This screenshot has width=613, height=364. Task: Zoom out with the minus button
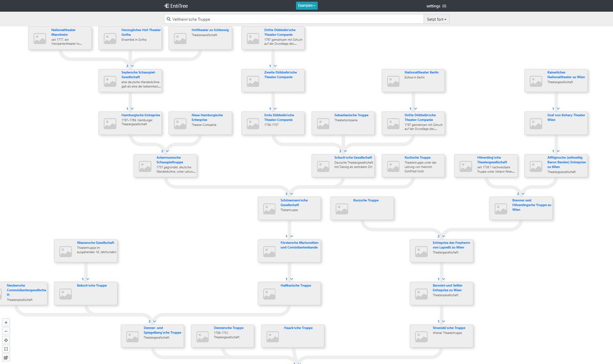[6, 331]
